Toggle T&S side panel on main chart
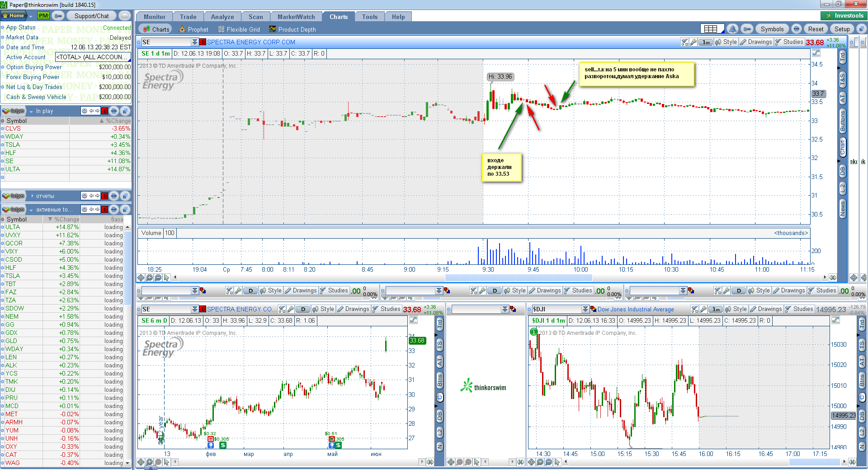Screen dimensions: 868x470 coord(843,80)
